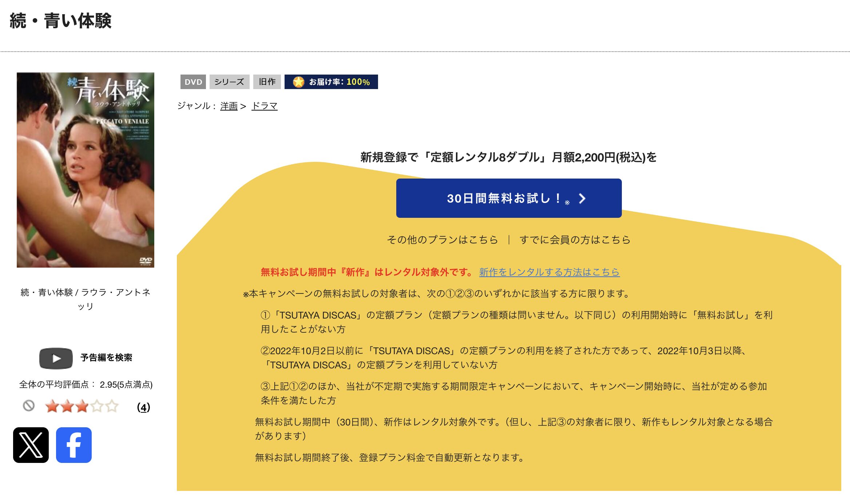
Task: Open すでに会員の方はこちら link
Action: pyautogui.click(x=575, y=240)
